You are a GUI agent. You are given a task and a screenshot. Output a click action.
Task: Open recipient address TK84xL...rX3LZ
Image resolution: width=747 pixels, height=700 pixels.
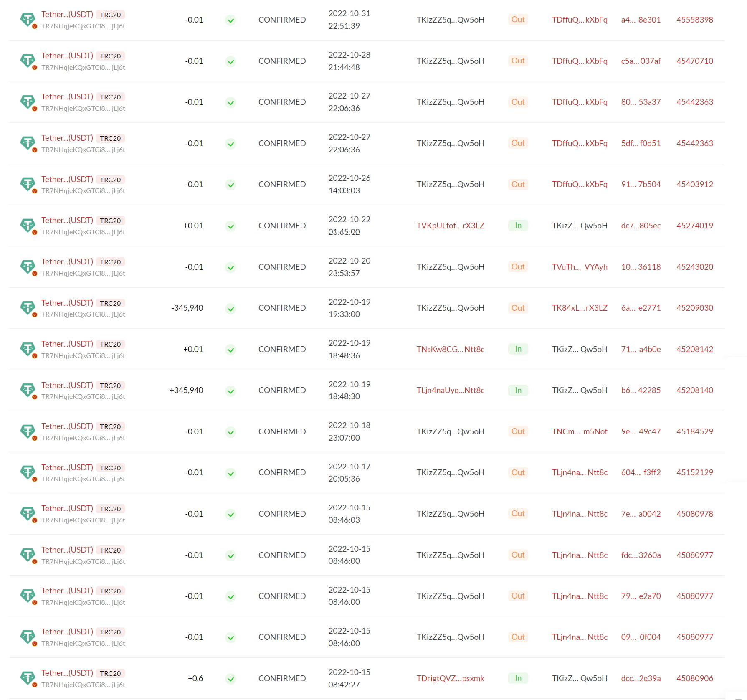[579, 308]
